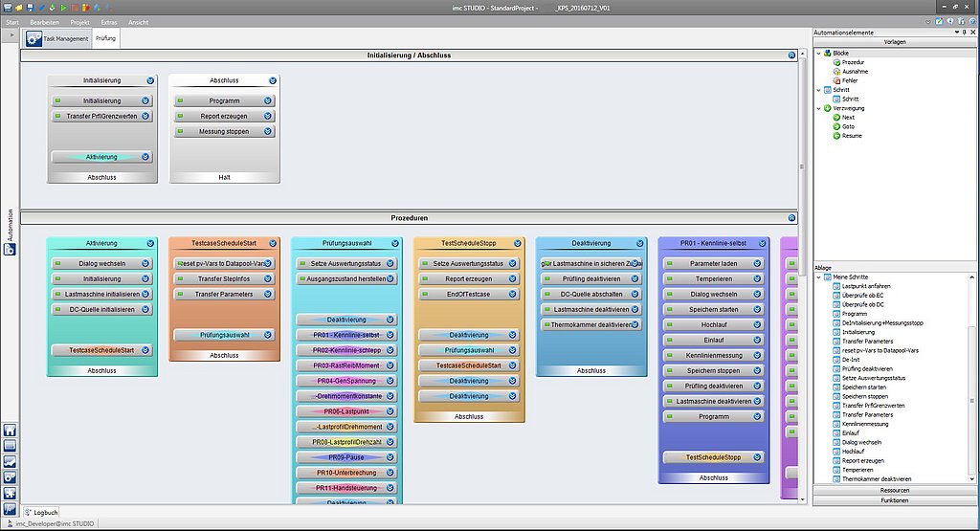This screenshot has height=531, width=980.
Task: Click the Automation gear icon in left strip
Action: pyautogui.click(x=10, y=250)
